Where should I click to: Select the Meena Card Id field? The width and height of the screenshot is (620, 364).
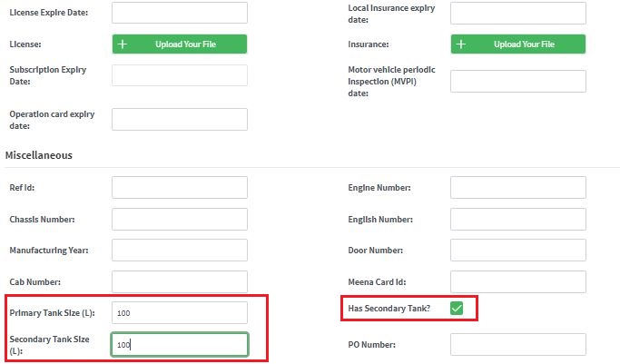tap(518, 281)
